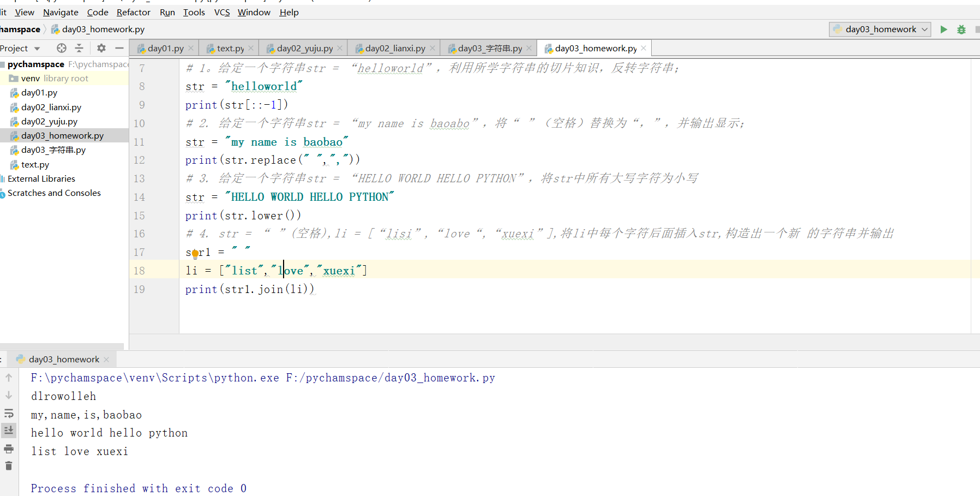980x496 pixels.
Task: Select opened file using the crosshair icon
Action: [61, 48]
